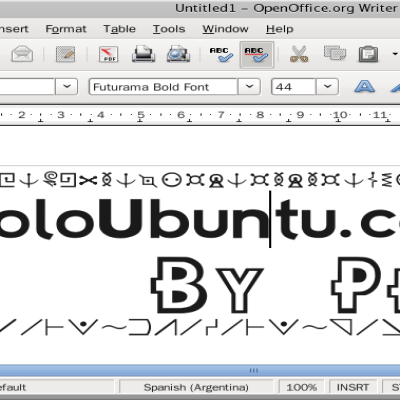Image resolution: width=400 pixels, height=400 pixels.
Task: Open the Paste options dropdown arrow
Action: coord(395,54)
